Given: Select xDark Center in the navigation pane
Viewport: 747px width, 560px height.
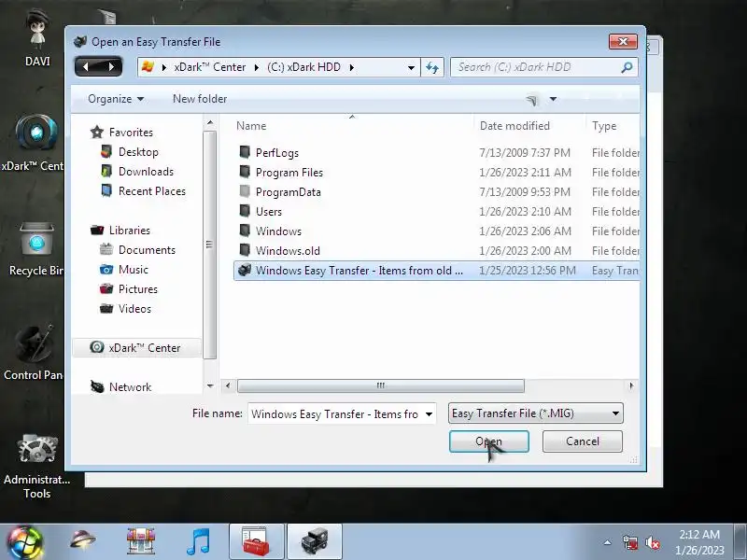Looking at the screenshot, I should pyautogui.click(x=135, y=347).
